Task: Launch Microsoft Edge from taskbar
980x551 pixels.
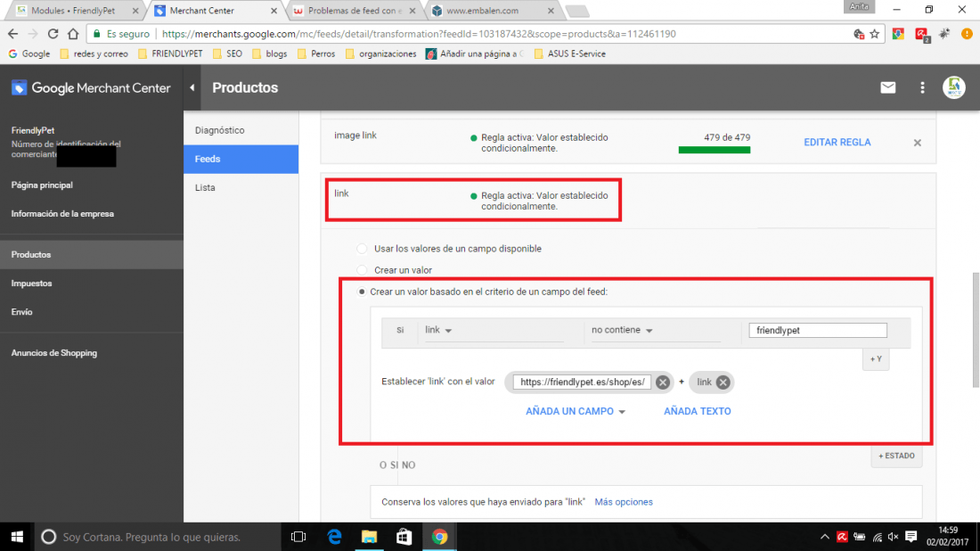Action: tap(334, 537)
